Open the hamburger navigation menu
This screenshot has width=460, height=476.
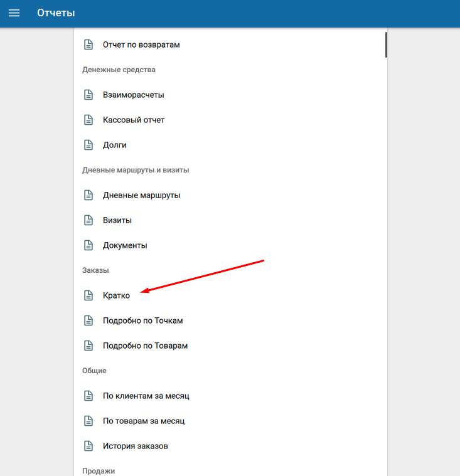[14, 13]
